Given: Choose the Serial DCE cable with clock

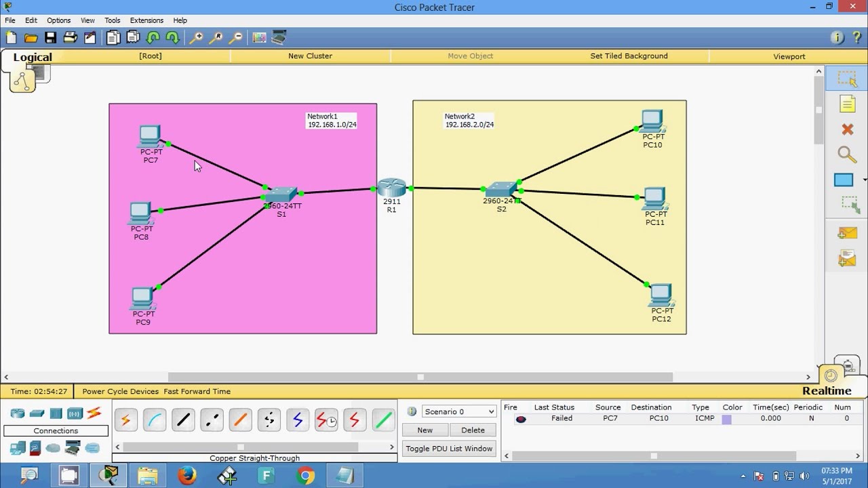Looking at the screenshot, I should (326, 420).
